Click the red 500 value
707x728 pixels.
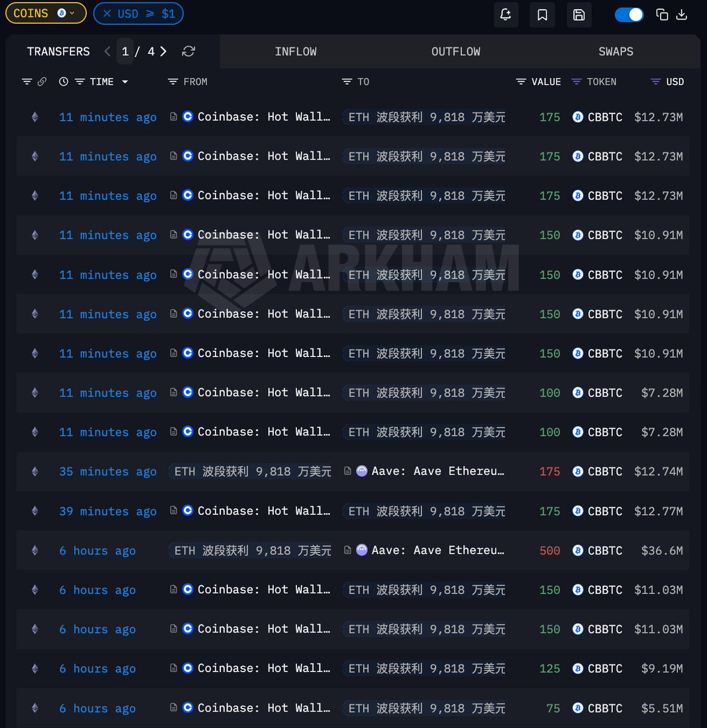coord(550,551)
